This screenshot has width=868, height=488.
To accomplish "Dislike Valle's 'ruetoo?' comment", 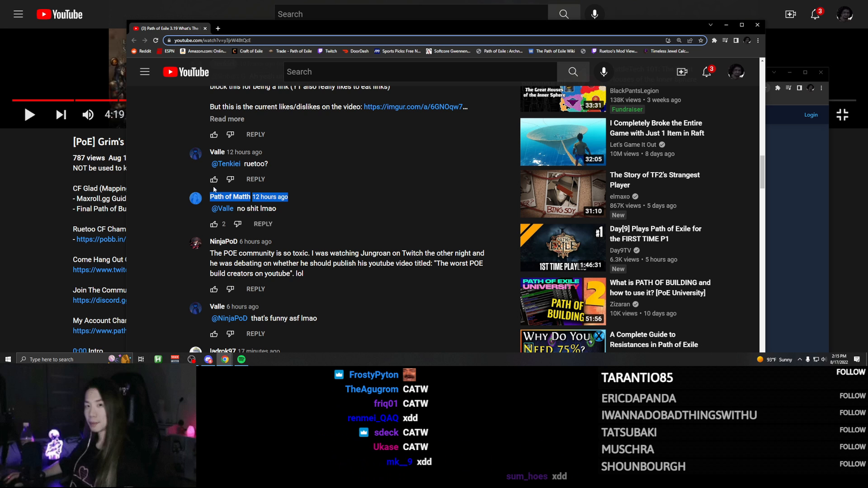I will [230, 179].
